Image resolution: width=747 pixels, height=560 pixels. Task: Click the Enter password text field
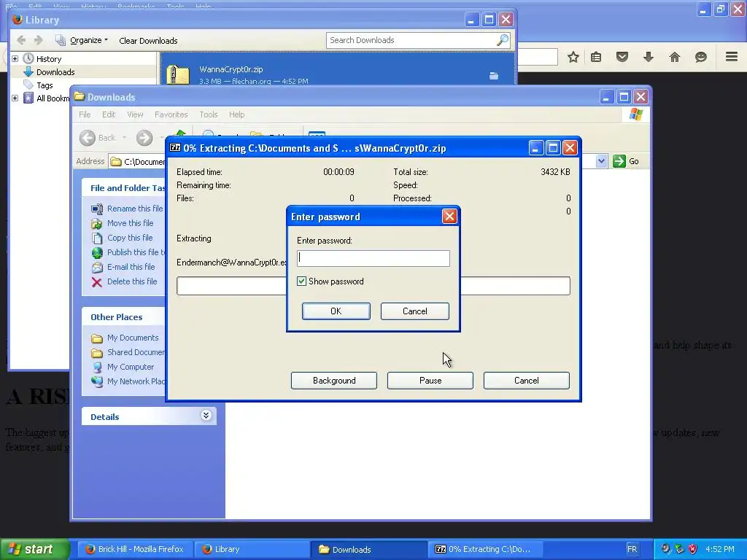coord(373,259)
